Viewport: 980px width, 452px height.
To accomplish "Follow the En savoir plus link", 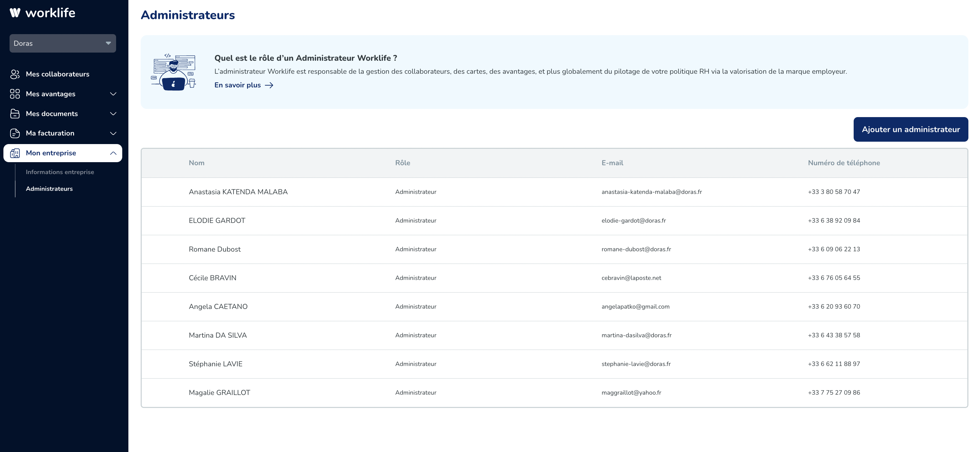I will click(x=237, y=85).
